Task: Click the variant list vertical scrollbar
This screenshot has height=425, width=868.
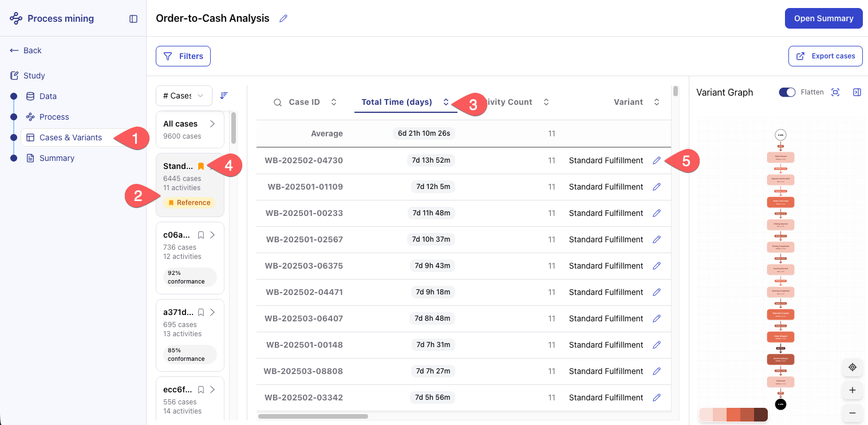Action: point(234,128)
